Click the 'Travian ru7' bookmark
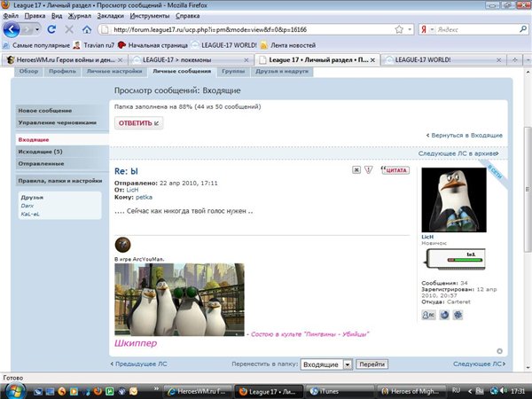This screenshot has height=399, width=532. 94,45
